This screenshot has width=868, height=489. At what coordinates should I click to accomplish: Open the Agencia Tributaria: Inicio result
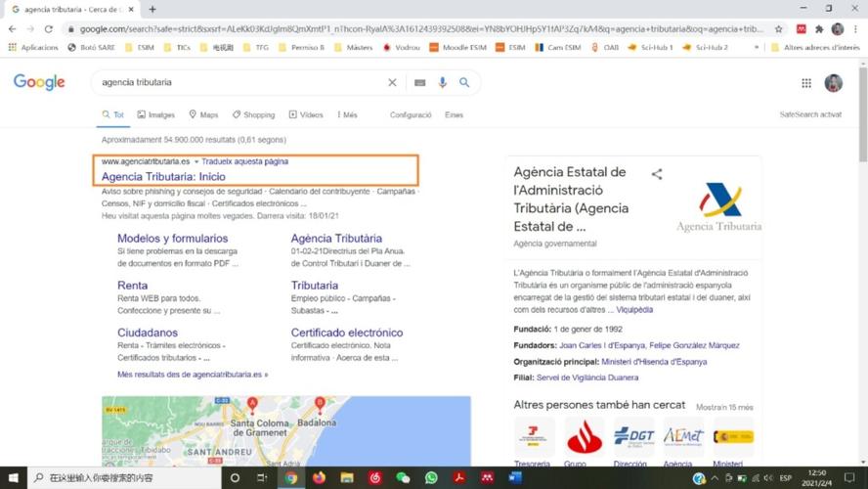pos(163,177)
